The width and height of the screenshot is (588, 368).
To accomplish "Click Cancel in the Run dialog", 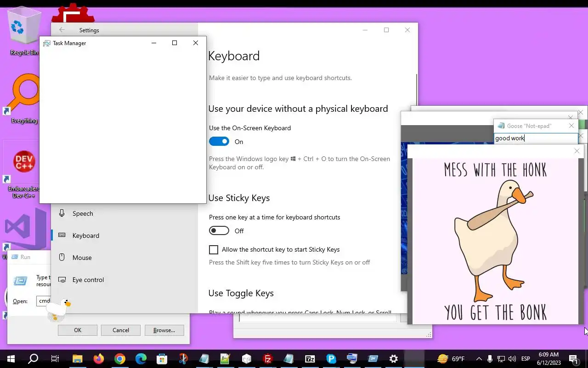I will (x=121, y=330).
